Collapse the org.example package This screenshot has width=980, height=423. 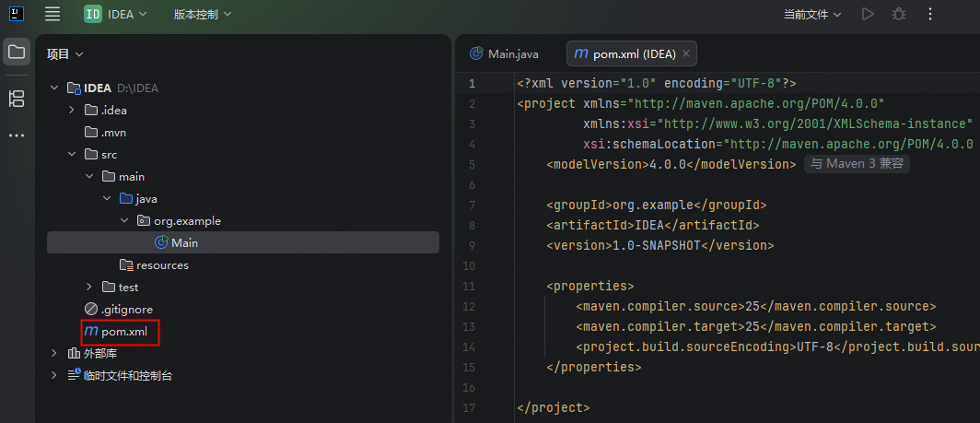coord(124,221)
